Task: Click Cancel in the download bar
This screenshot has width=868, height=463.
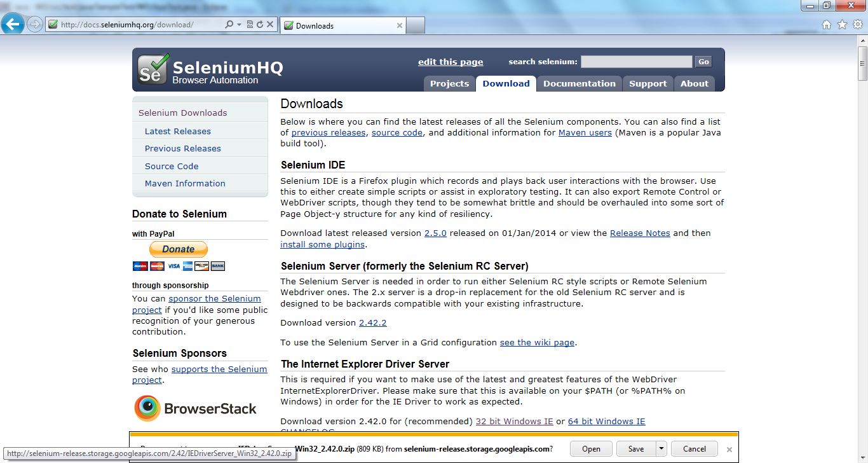Action: 695,448
